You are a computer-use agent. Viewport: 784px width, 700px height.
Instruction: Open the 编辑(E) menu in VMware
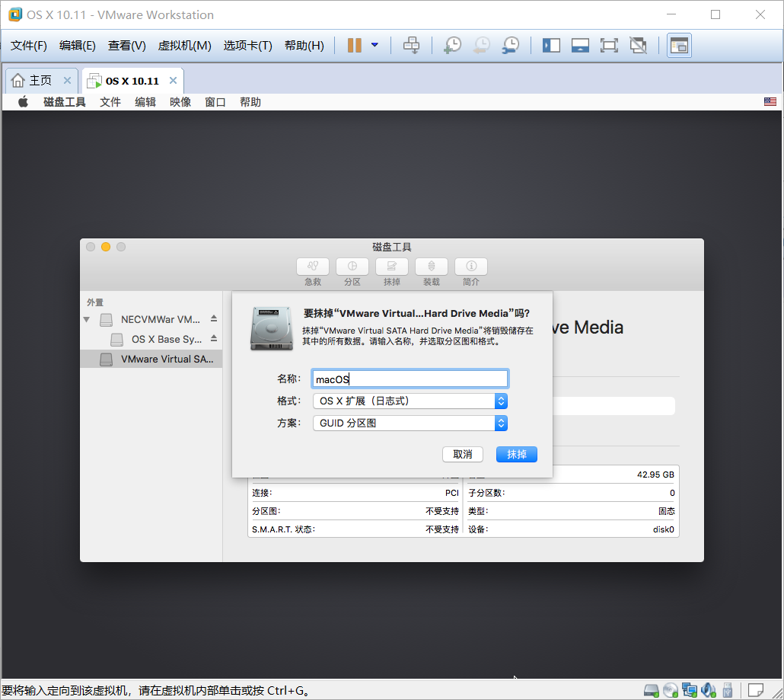point(77,46)
